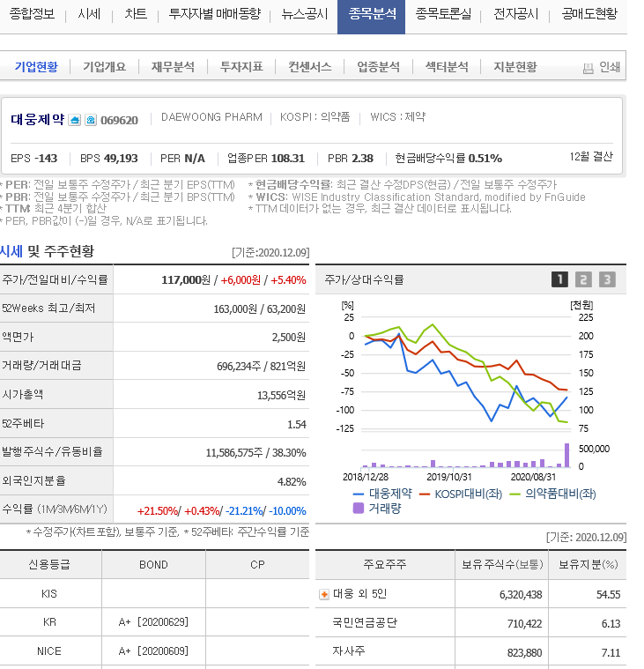Click the price chart plot area
Screen dimensions: 644x669
click(466, 373)
